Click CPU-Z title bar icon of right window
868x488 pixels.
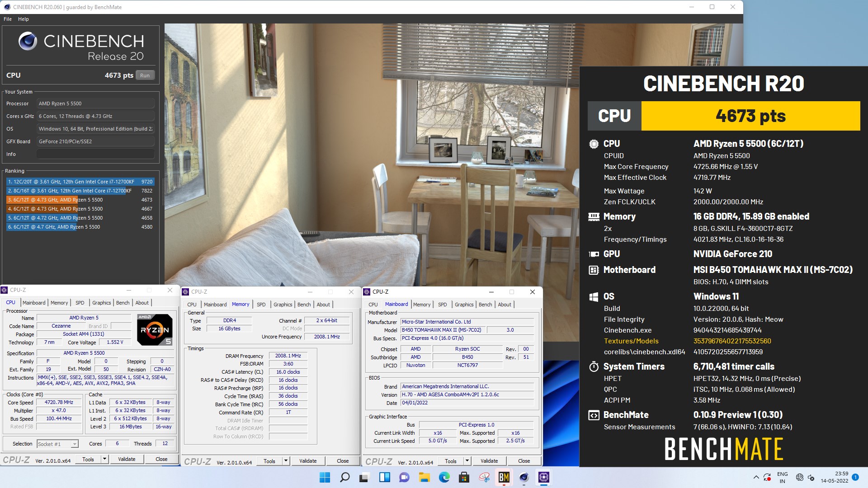click(x=367, y=292)
